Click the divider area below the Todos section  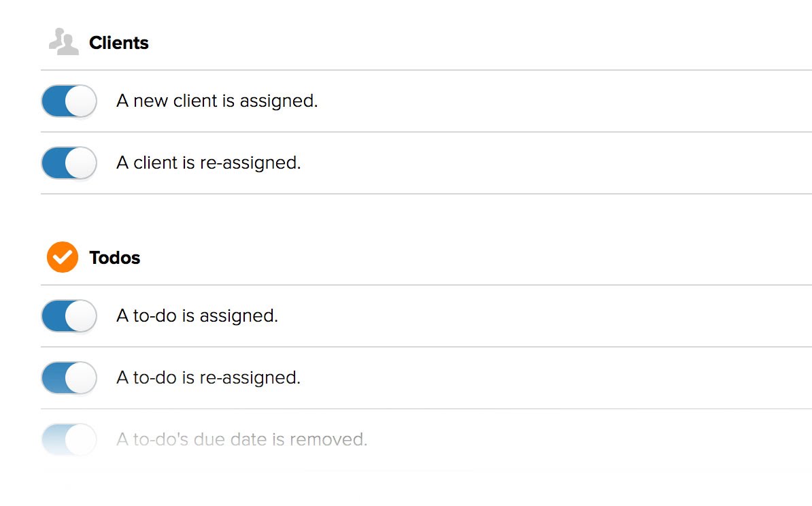coord(408,471)
